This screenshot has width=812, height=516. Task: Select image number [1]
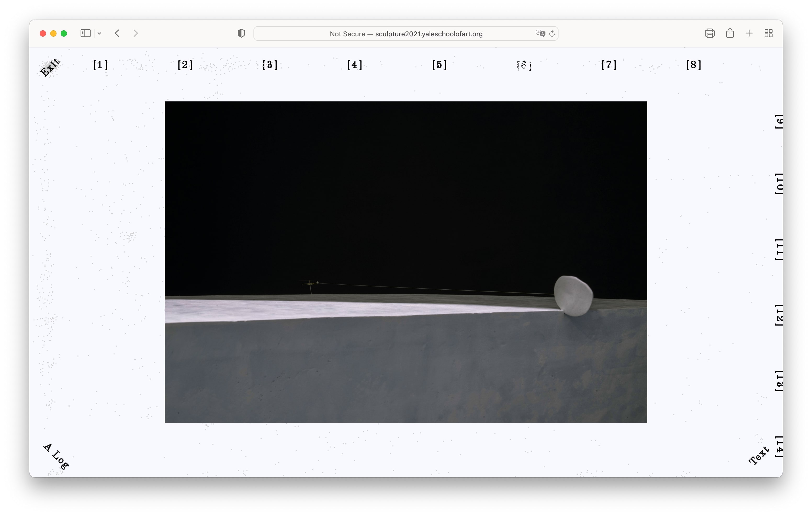tap(100, 65)
